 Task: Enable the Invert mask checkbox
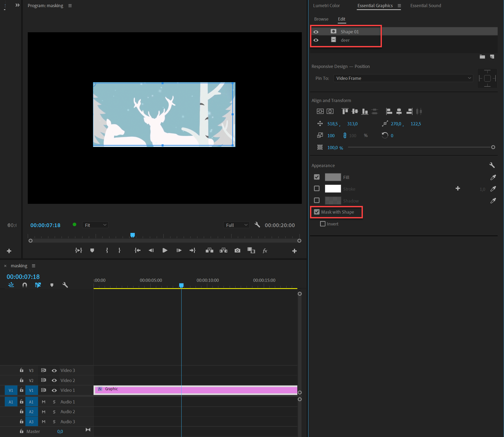pyautogui.click(x=322, y=224)
